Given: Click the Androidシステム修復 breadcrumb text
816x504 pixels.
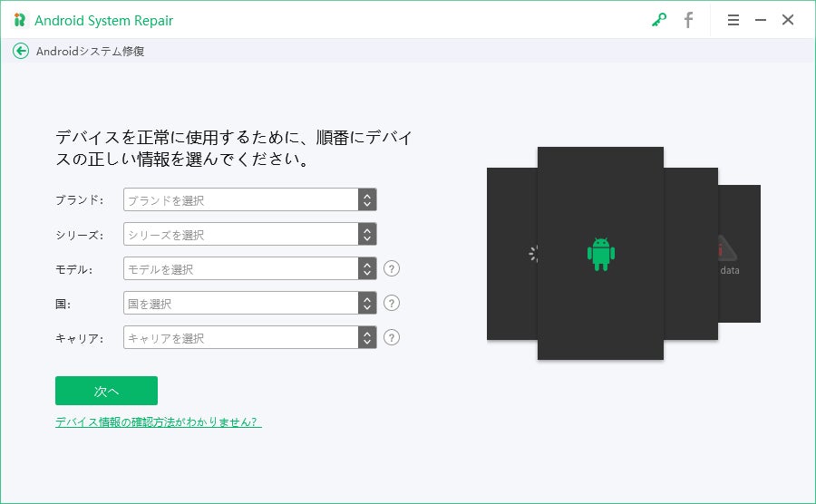Looking at the screenshot, I should 90,51.
